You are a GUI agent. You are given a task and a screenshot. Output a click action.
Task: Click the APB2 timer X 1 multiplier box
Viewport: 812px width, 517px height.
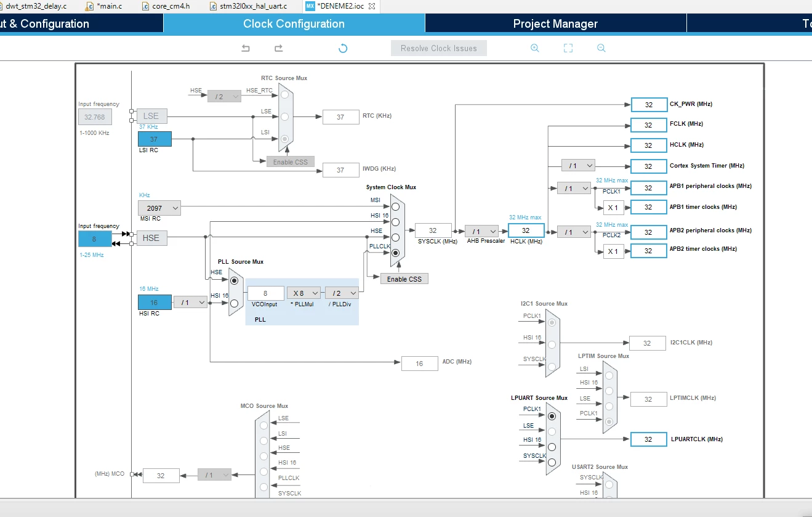pos(613,251)
